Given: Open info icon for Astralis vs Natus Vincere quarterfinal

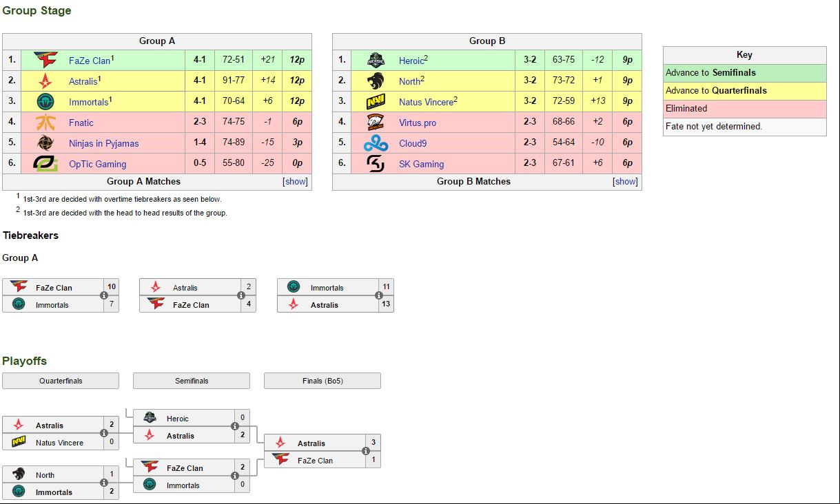Looking at the screenshot, I should point(104,433).
